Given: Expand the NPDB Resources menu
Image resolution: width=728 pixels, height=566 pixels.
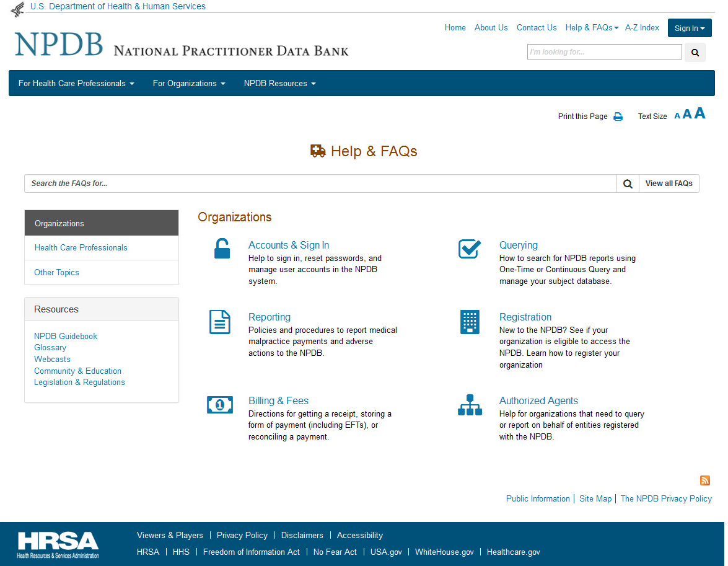Looking at the screenshot, I should (279, 84).
